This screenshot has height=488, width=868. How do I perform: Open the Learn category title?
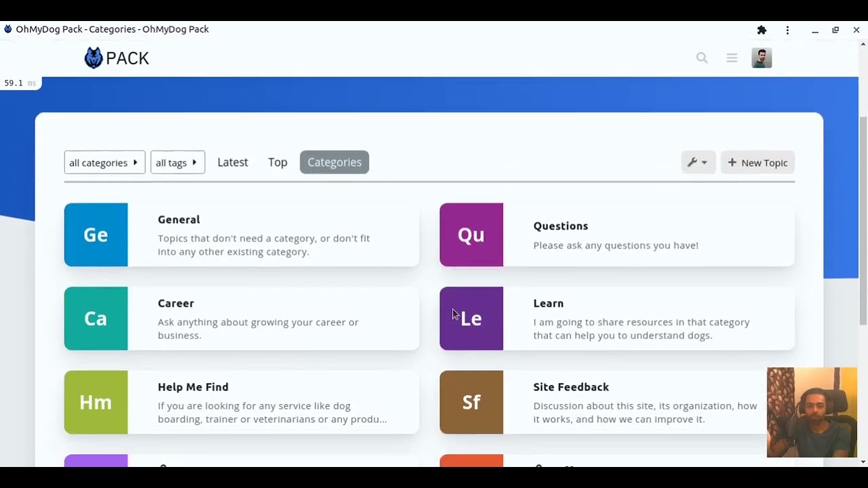click(549, 303)
